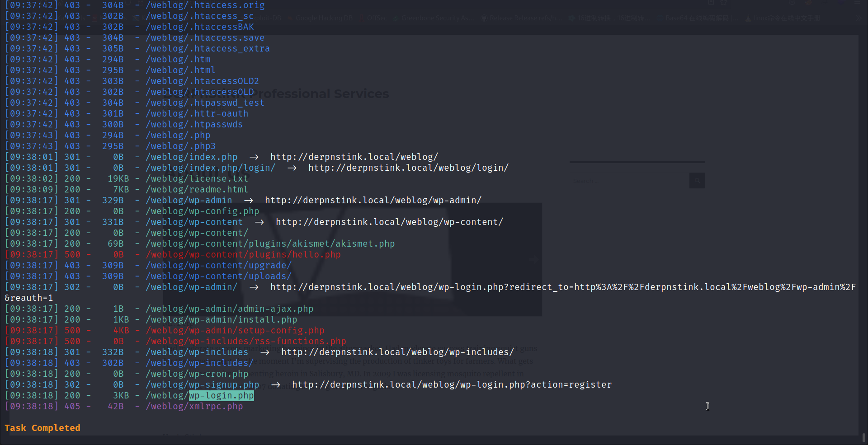This screenshot has width=868, height=445.
Task: Click the 19KB size value
Action: coord(118,179)
